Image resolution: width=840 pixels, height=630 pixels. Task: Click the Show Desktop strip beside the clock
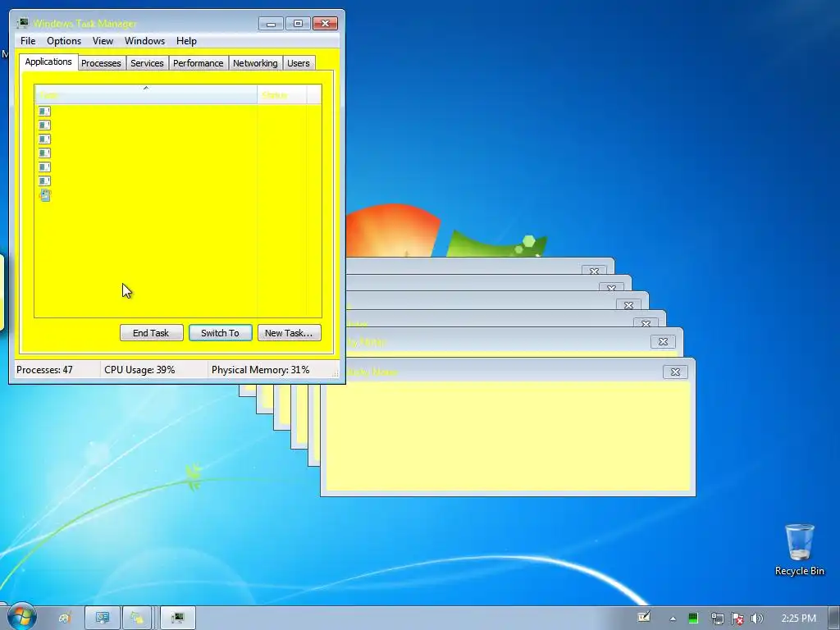pos(834,619)
